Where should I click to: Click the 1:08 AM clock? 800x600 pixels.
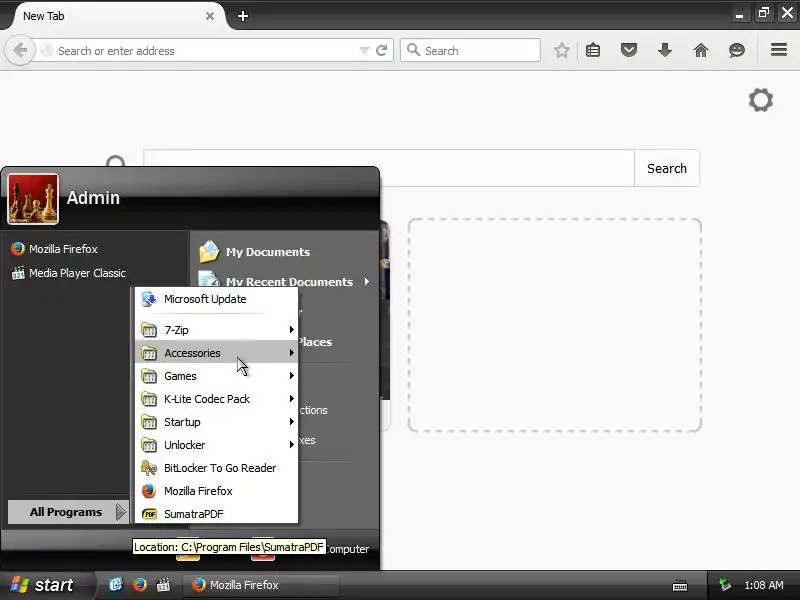(x=764, y=585)
